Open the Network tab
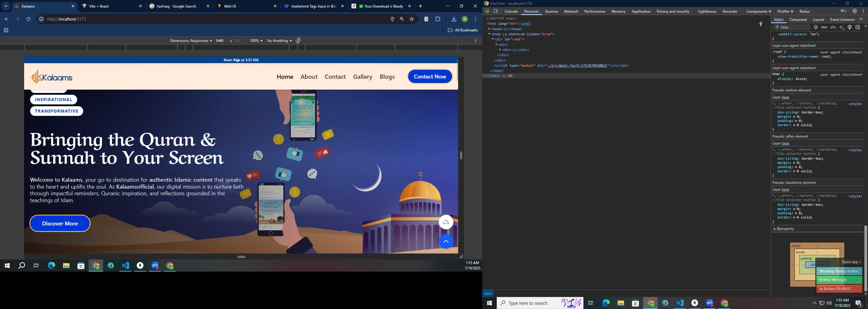Image resolution: width=868 pixels, height=309 pixels. click(x=571, y=11)
